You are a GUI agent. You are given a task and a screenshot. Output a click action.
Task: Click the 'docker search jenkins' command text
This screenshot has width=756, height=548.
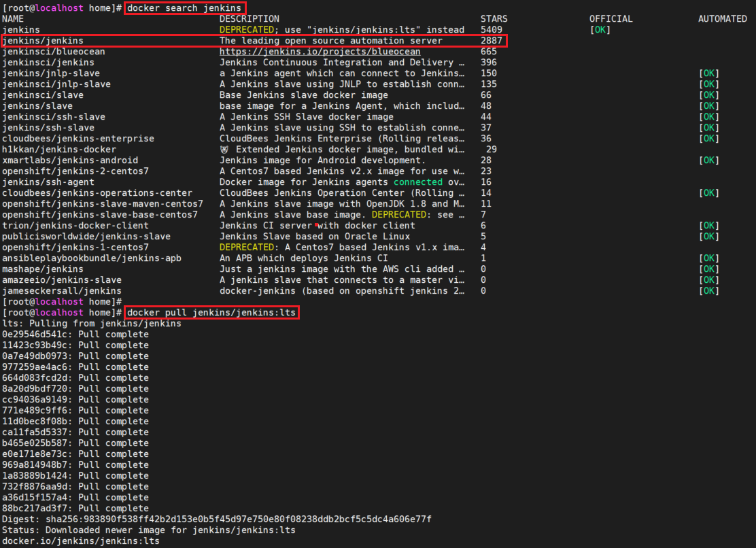(x=184, y=7)
